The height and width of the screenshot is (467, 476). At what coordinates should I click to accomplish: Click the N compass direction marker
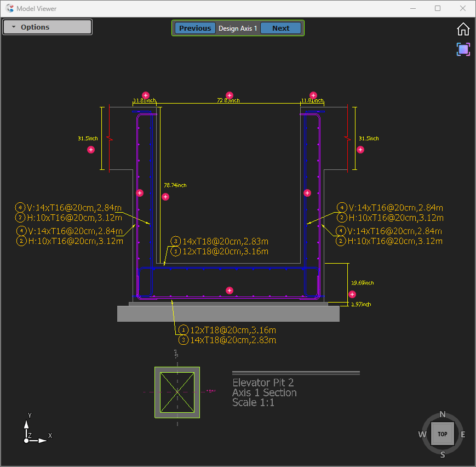coord(443,414)
